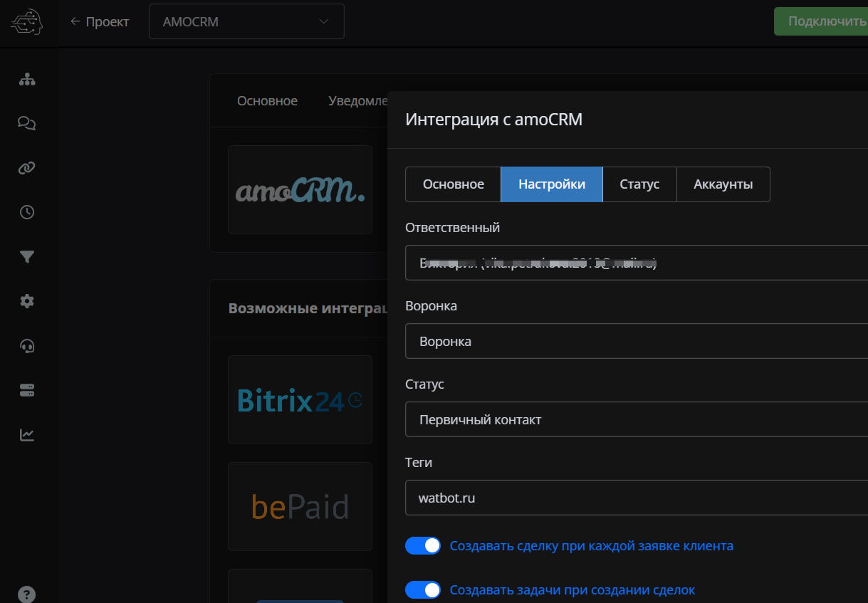
Task: Switch to the Основное tab in dialog
Action: point(453,184)
